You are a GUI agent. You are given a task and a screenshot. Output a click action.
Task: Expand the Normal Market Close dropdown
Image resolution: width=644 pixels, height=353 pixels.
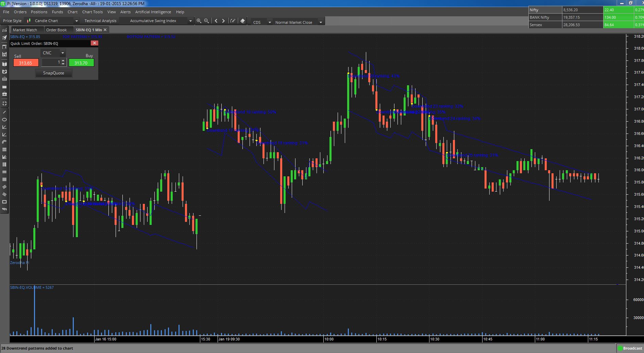point(320,22)
